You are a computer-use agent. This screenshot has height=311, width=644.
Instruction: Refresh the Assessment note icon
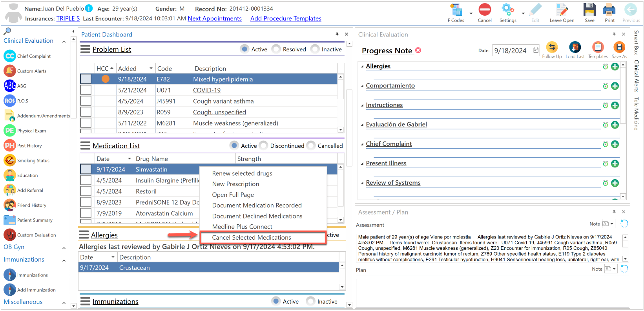(x=624, y=224)
